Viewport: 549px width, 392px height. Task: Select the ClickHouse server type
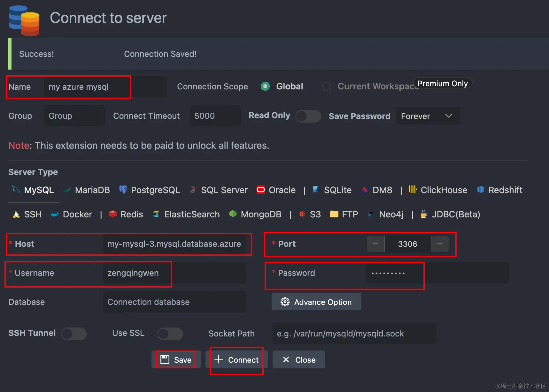[438, 190]
